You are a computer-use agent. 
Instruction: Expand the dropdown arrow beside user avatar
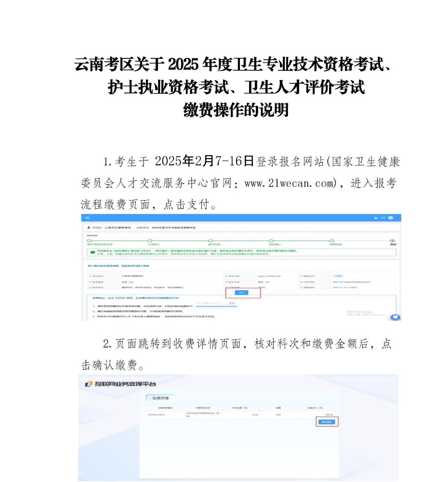coord(395,218)
